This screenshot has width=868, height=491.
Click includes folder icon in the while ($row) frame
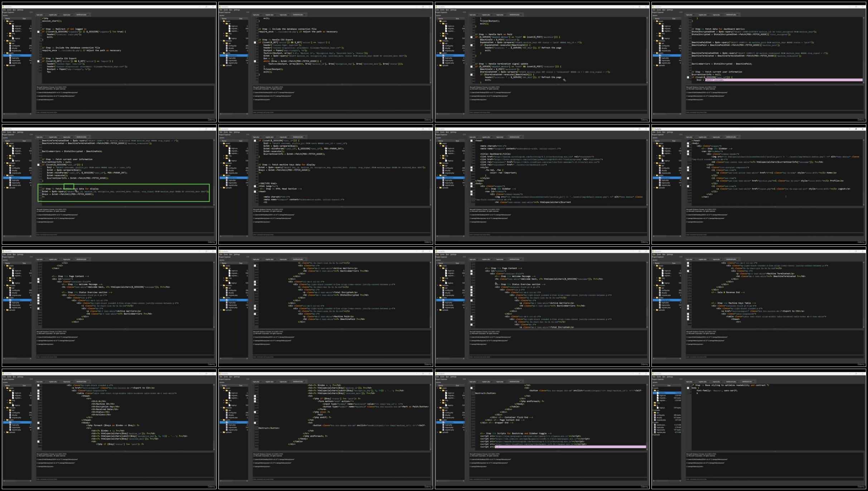tap(224, 41)
